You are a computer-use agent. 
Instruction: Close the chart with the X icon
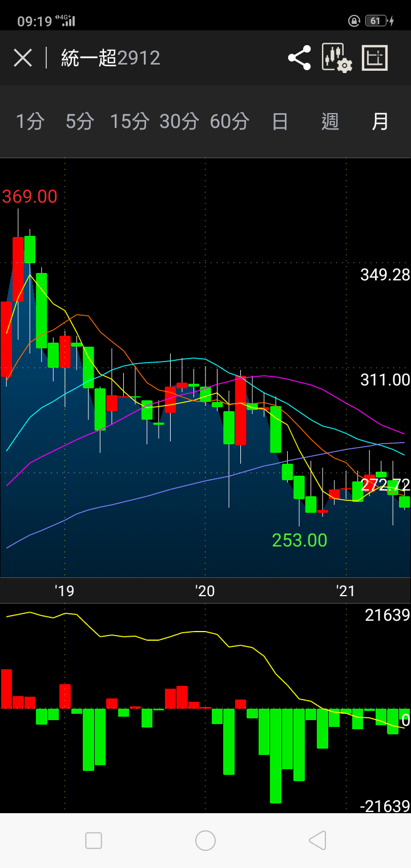pyautogui.click(x=23, y=58)
